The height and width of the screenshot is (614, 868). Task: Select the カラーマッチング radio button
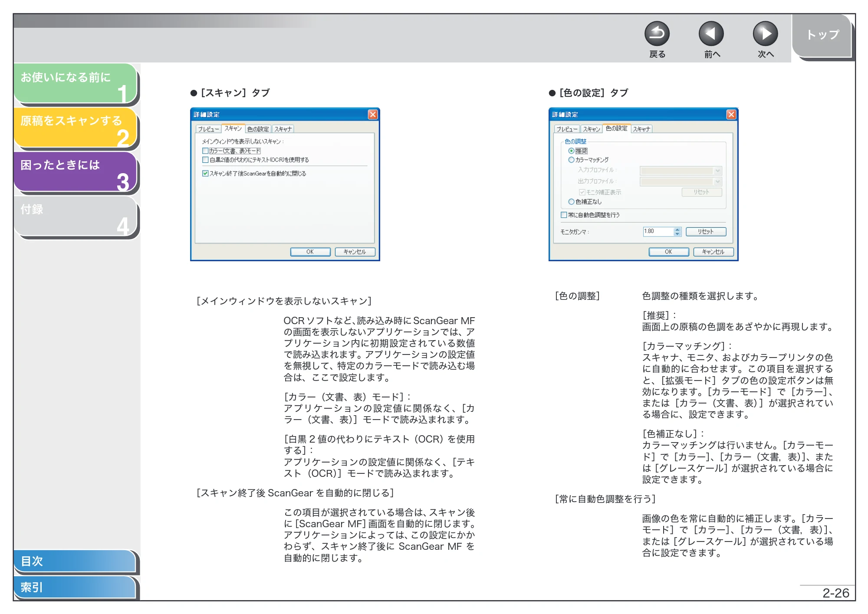click(x=571, y=160)
